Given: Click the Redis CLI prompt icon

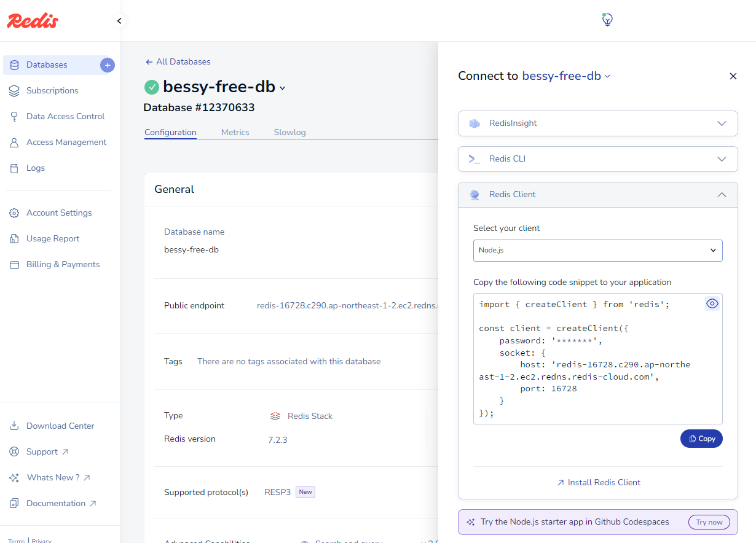Looking at the screenshot, I should coord(474,158).
